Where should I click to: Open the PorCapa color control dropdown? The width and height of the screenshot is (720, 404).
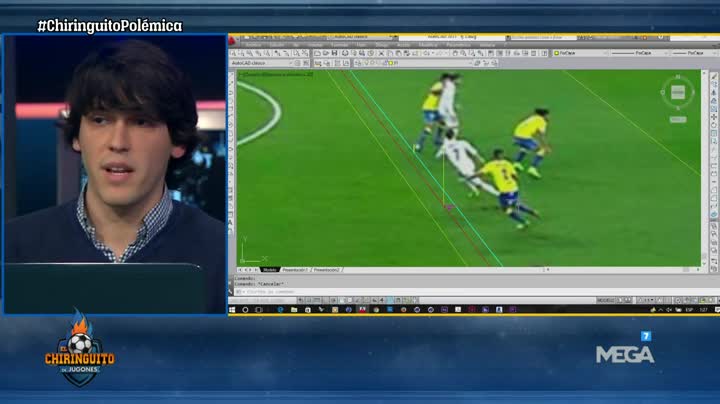(x=582, y=54)
